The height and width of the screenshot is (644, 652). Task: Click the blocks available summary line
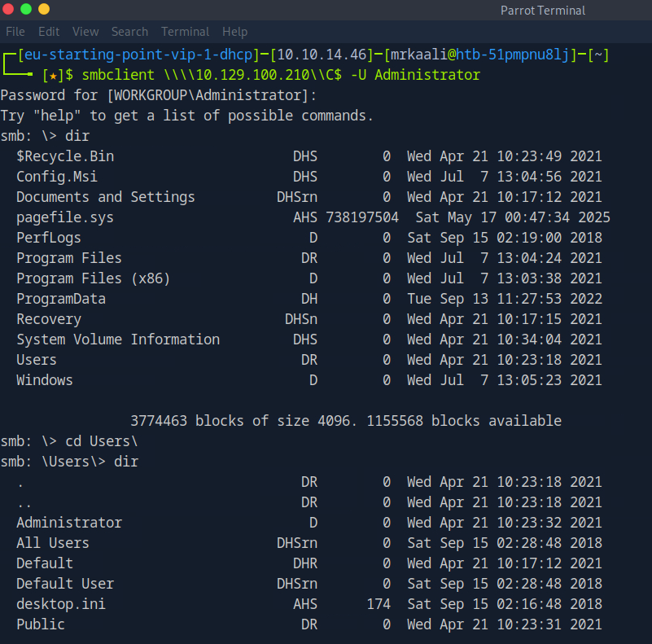(346, 421)
